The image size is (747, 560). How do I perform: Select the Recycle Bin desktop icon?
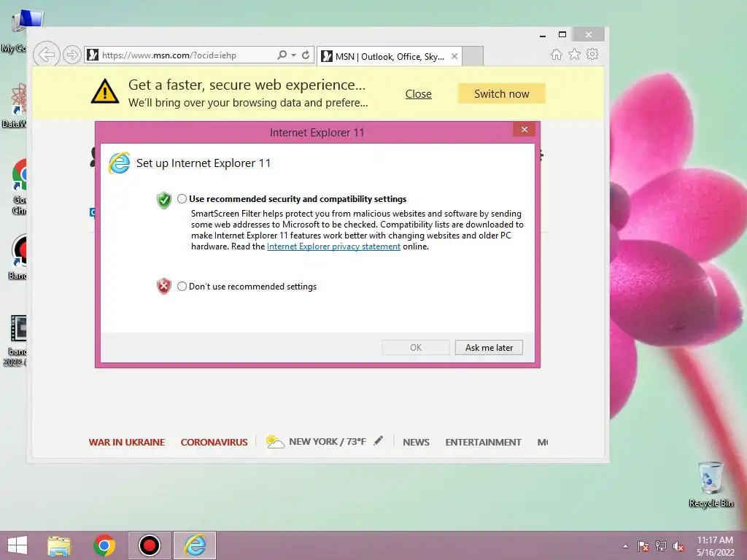click(711, 485)
